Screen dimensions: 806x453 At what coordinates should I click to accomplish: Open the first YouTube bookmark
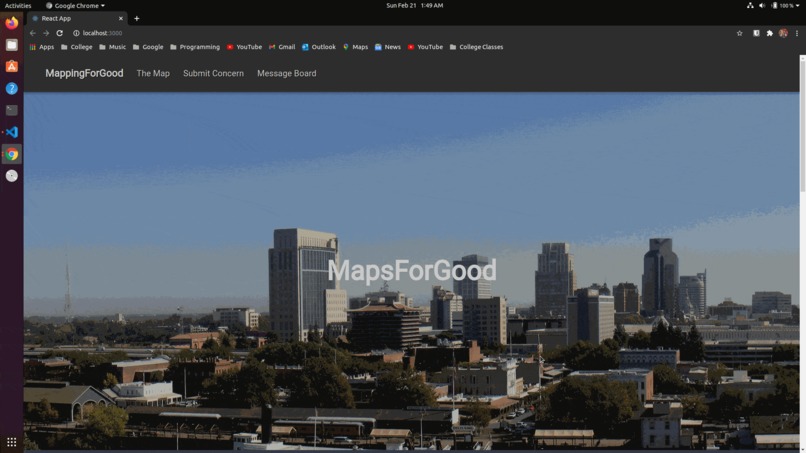[x=244, y=47]
